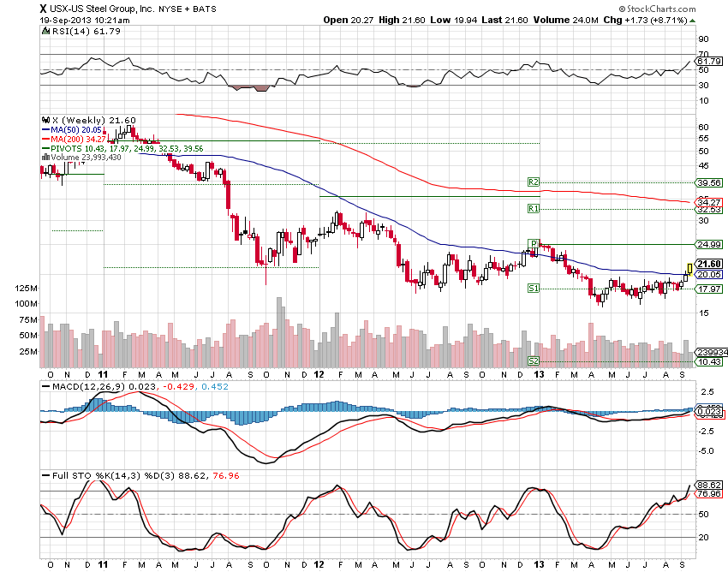Click the red -0.429 MACD signal value
Image resolution: width=728 pixels, height=572 pixels.
pyautogui.click(x=177, y=387)
